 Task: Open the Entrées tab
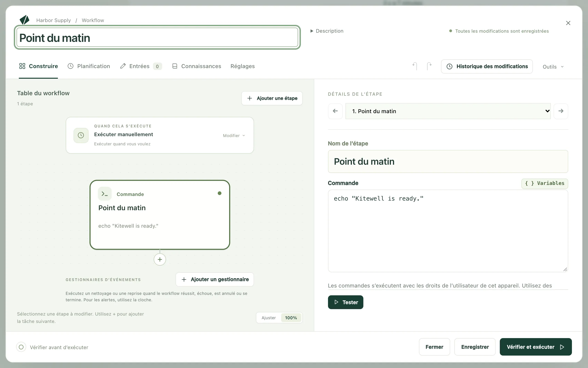[141, 66]
